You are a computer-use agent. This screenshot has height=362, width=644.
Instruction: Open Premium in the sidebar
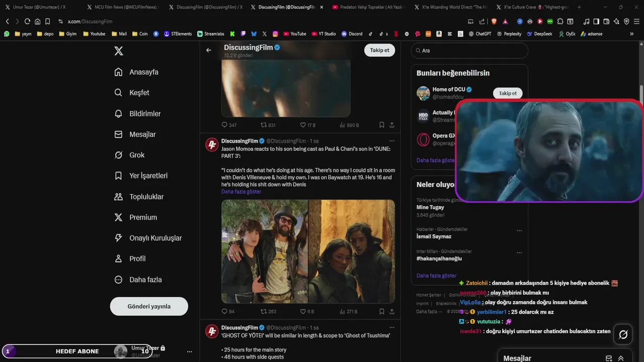pos(135,217)
